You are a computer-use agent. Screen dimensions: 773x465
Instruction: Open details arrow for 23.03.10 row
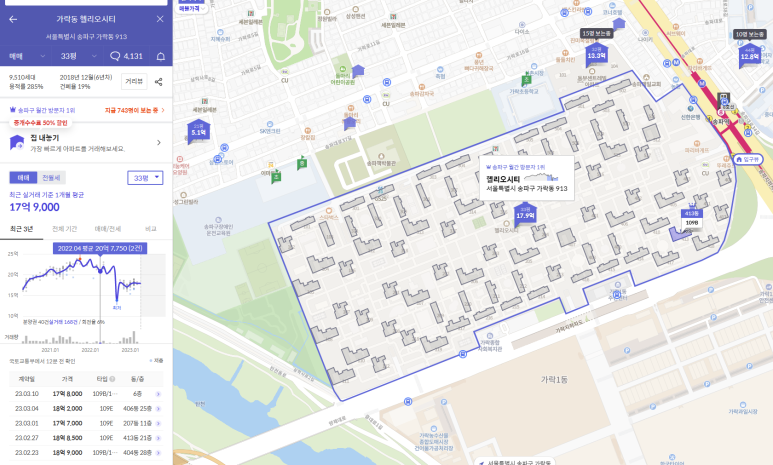[158, 394]
